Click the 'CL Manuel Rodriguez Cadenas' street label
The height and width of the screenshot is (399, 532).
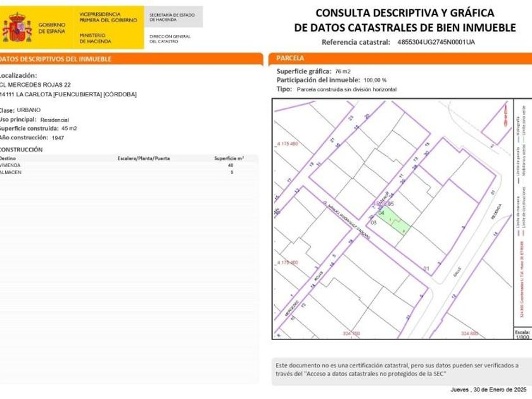pyautogui.click(x=346, y=219)
